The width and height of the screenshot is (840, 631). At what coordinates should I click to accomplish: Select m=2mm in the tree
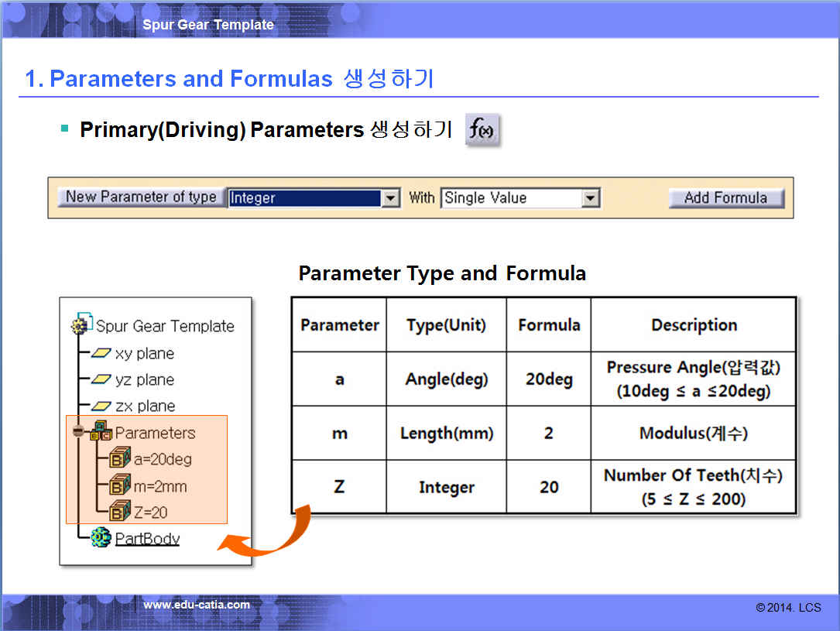point(159,486)
